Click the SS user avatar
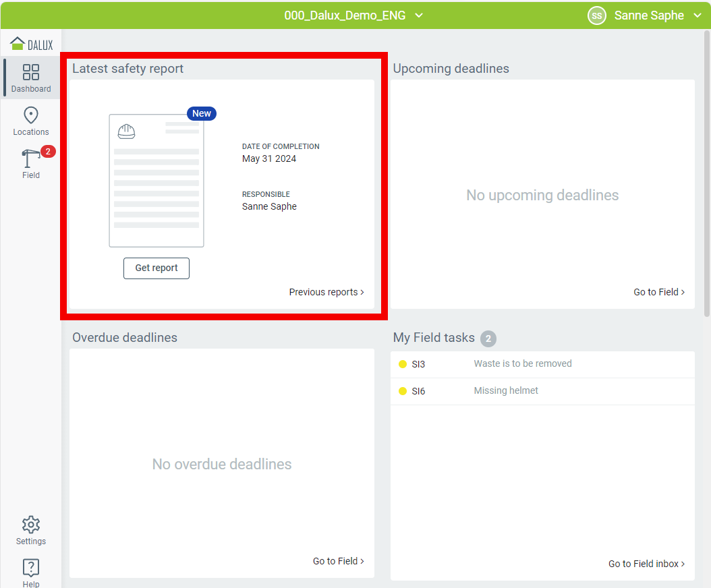This screenshot has height=588, width=711. coord(596,16)
